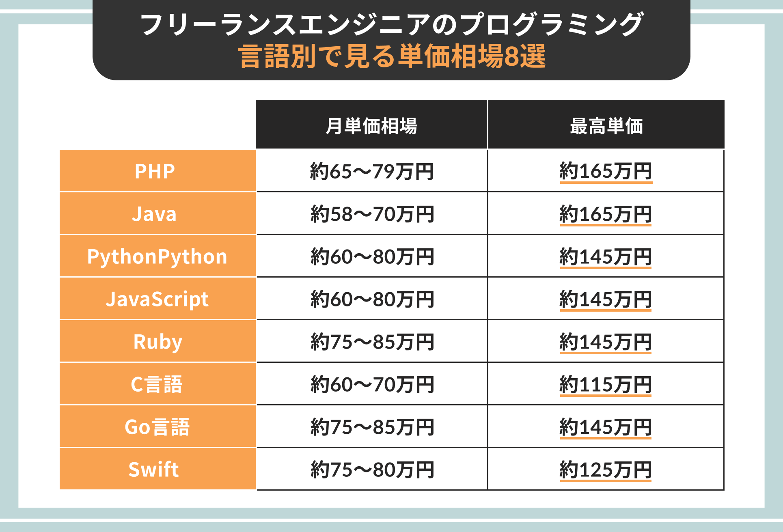Click the Ruby language cell
Image resolution: width=783 pixels, height=532 pixels.
pos(157,341)
